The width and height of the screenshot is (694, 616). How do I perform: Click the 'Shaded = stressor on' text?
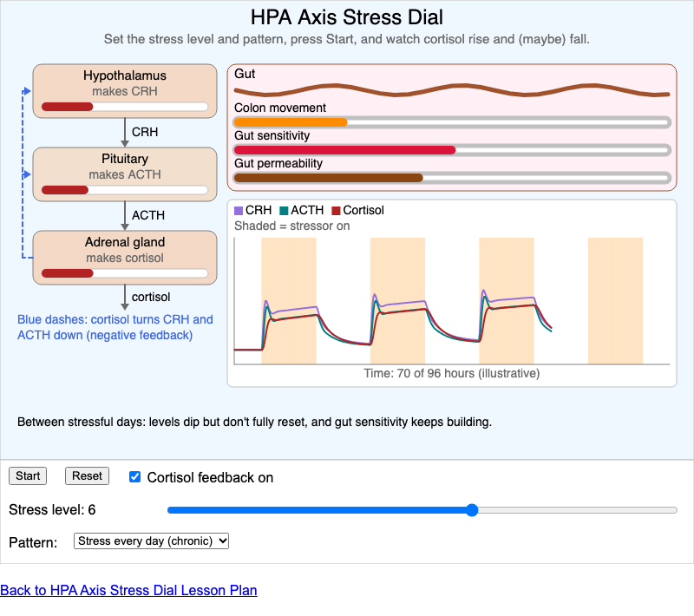[292, 226]
